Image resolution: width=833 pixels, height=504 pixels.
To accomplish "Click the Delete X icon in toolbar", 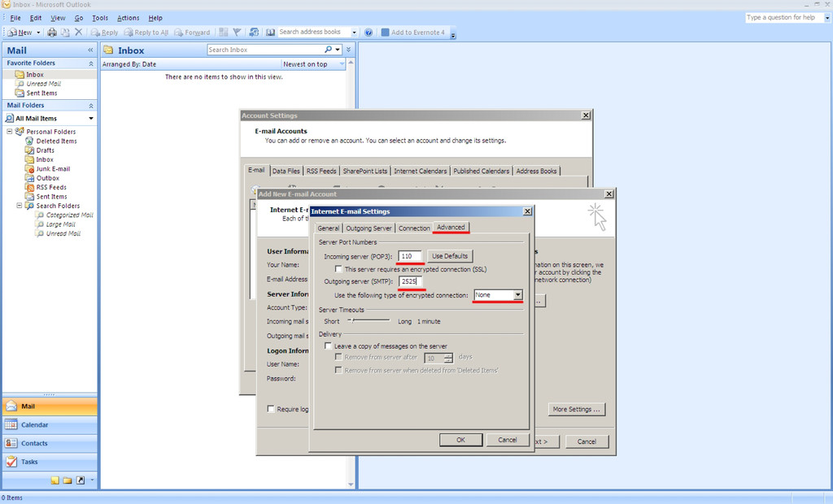I will tap(79, 32).
